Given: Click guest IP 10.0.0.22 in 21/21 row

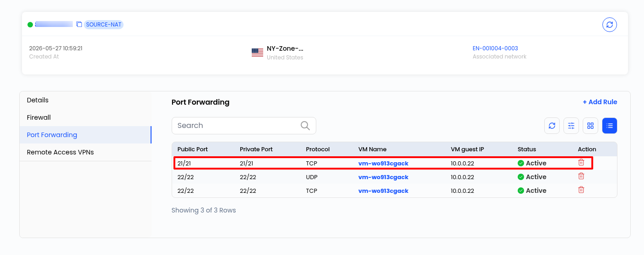Looking at the screenshot, I should [x=462, y=163].
